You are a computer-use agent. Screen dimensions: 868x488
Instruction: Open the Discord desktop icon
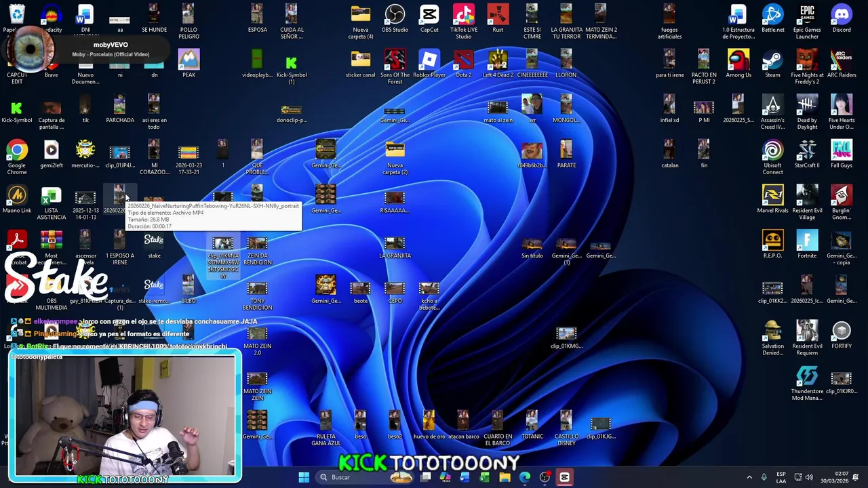pos(842,19)
